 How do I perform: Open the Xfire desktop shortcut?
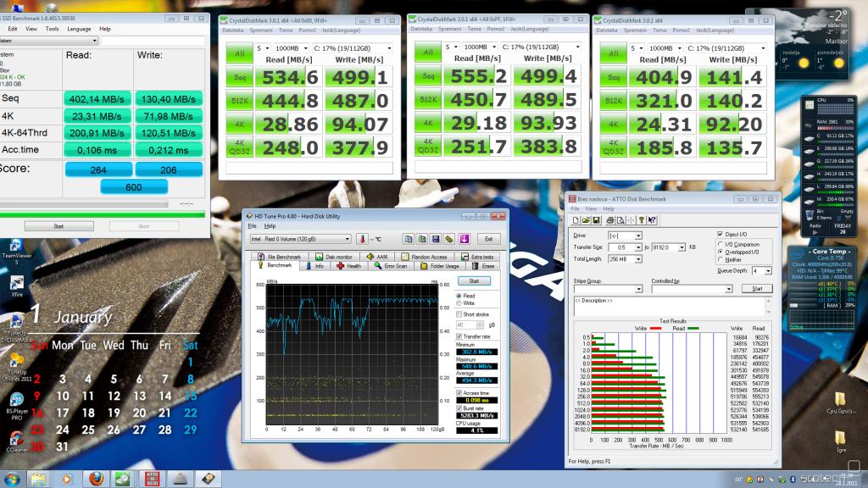click(x=17, y=286)
